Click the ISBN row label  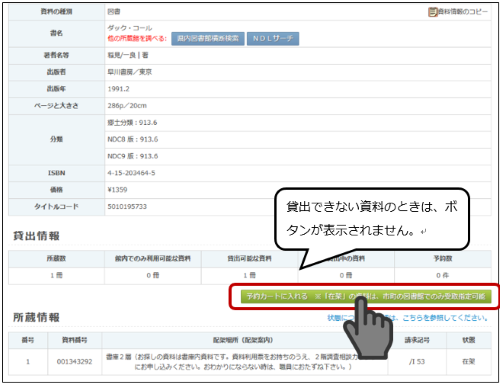click(56, 173)
